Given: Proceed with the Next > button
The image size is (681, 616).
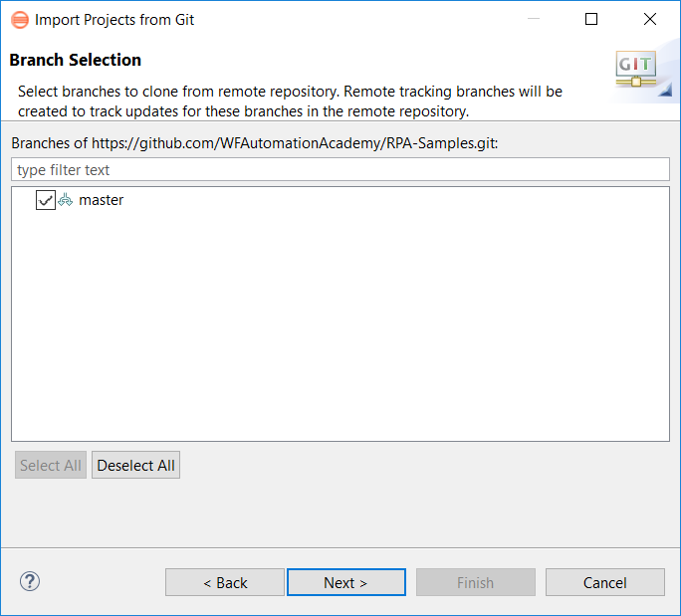Looking at the screenshot, I should (346, 582).
